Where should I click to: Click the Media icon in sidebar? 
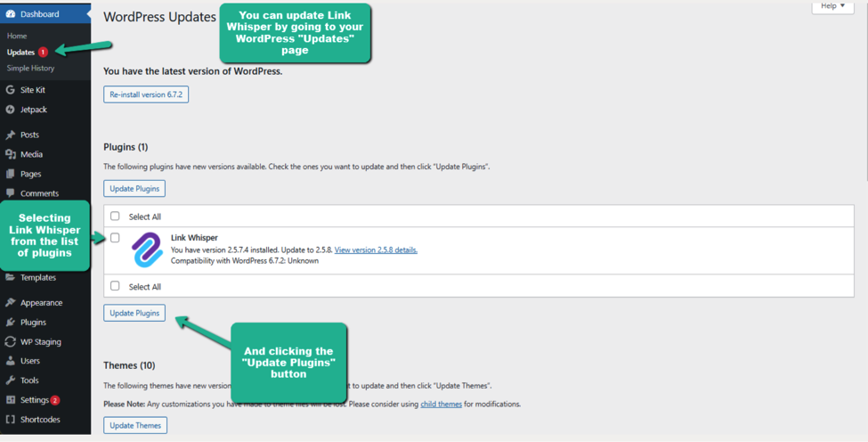click(10, 154)
